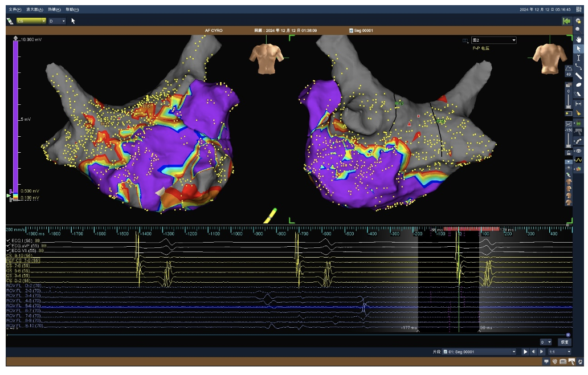Select the hand pan tool in right toolbar
Viewport: 588px width, 375px height.
[578, 39]
